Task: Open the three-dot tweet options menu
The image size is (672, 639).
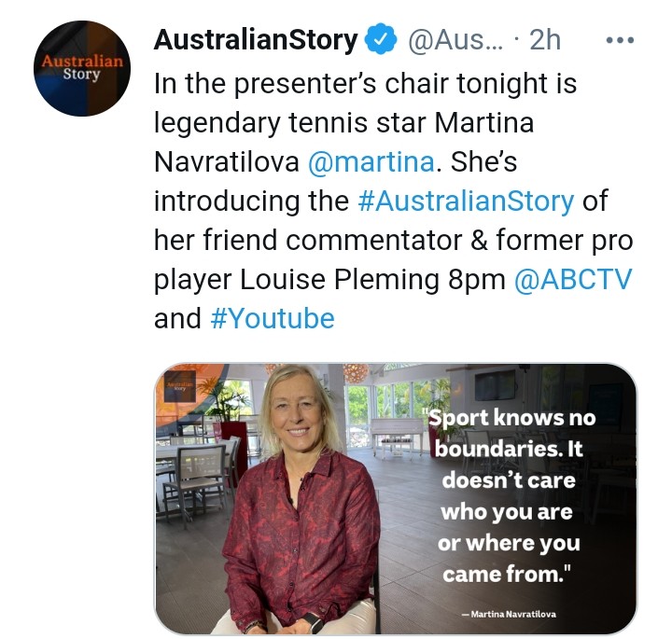Action: tap(620, 40)
